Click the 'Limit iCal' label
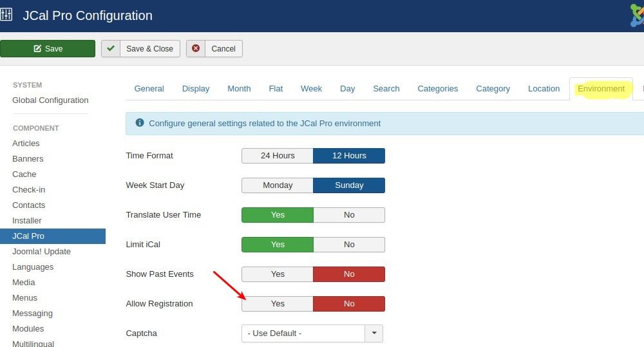Viewport: 644px width, 347px height. tap(143, 245)
